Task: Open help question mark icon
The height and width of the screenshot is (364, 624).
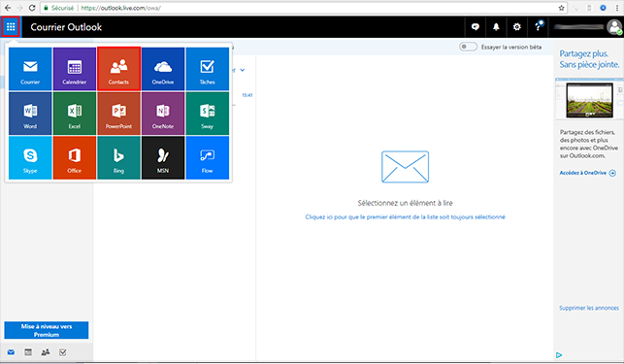Action: point(538,27)
